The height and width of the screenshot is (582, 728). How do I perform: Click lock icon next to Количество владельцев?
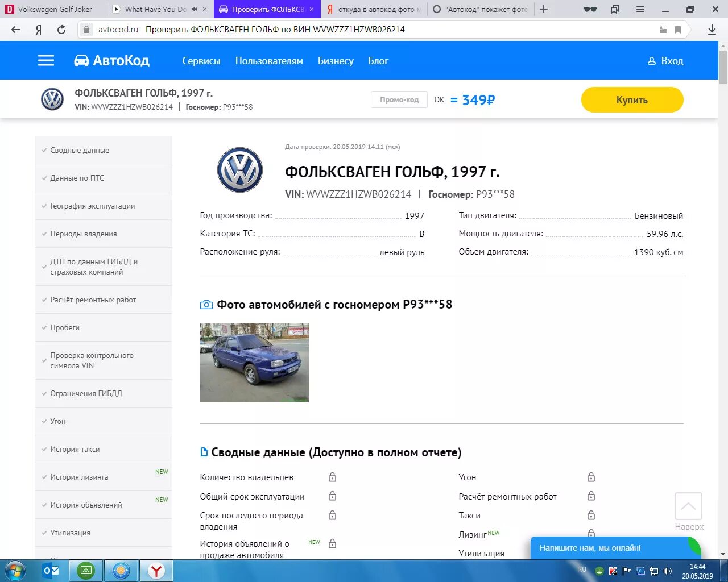click(333, 477)
